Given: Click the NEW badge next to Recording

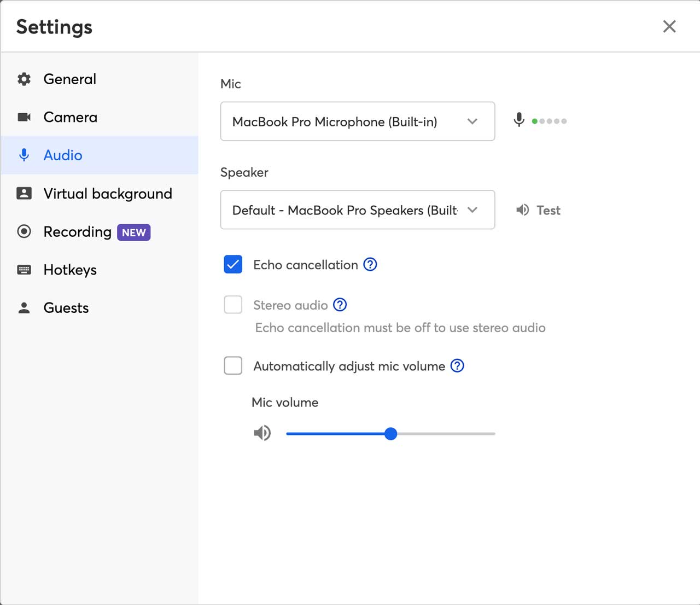Looking at the screenshot, I should click(x=134, y=232).
